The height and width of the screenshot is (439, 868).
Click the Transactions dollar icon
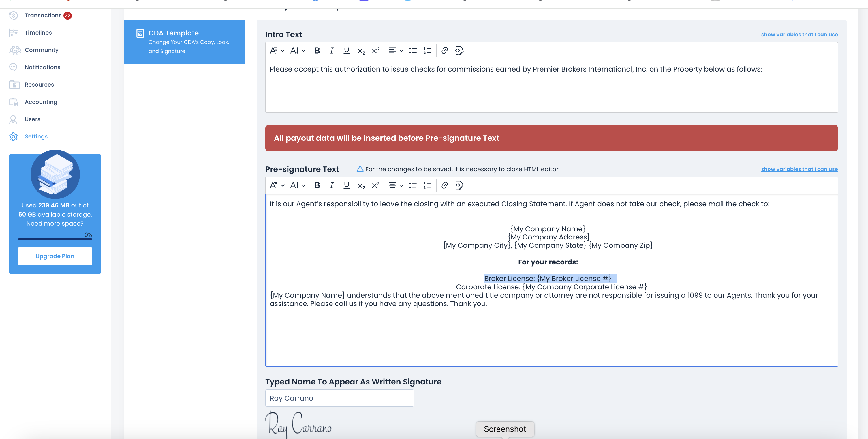[x=14, y=15]
